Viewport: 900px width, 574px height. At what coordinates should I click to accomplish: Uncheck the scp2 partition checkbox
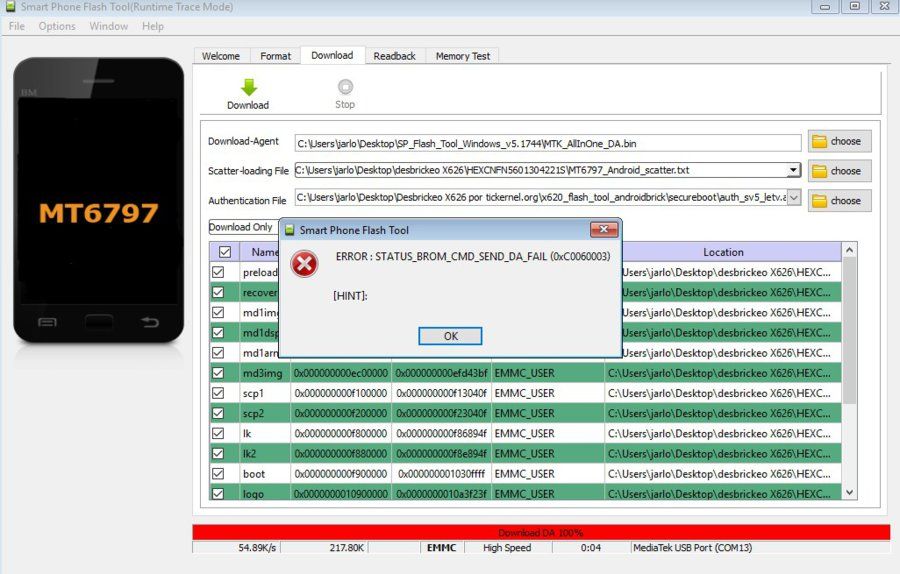click(x=218, y=413)
